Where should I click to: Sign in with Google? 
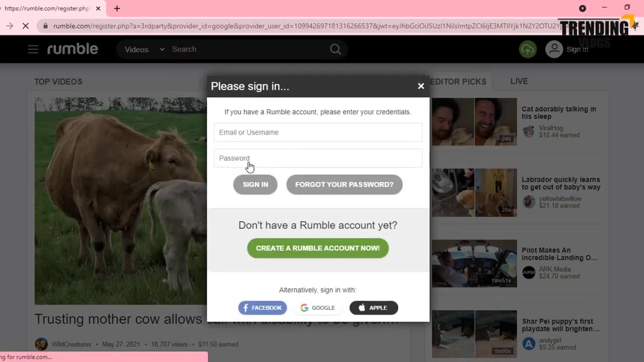coord(318,308)
